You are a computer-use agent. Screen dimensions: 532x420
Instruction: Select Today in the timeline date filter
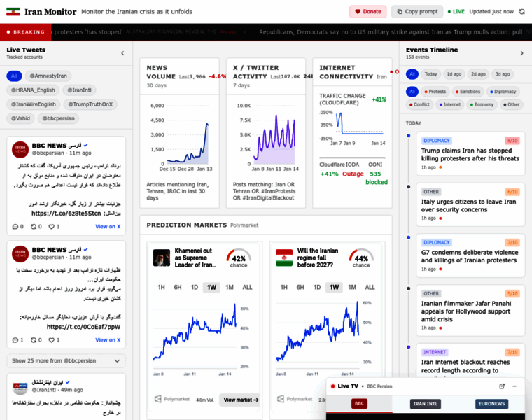430,74
